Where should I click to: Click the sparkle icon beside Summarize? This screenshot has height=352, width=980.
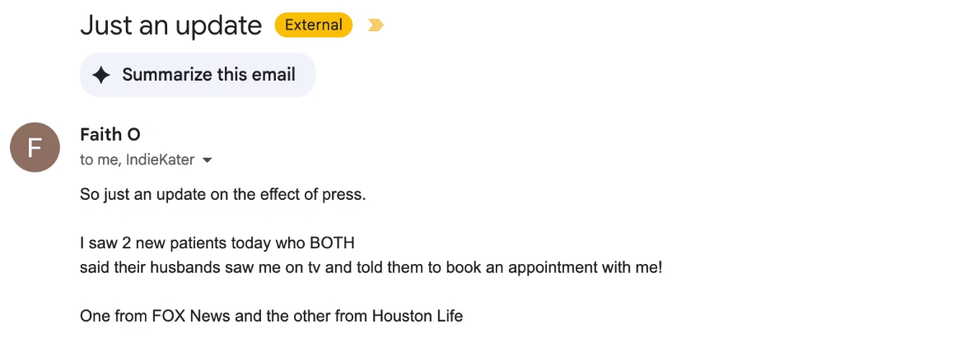101,75
